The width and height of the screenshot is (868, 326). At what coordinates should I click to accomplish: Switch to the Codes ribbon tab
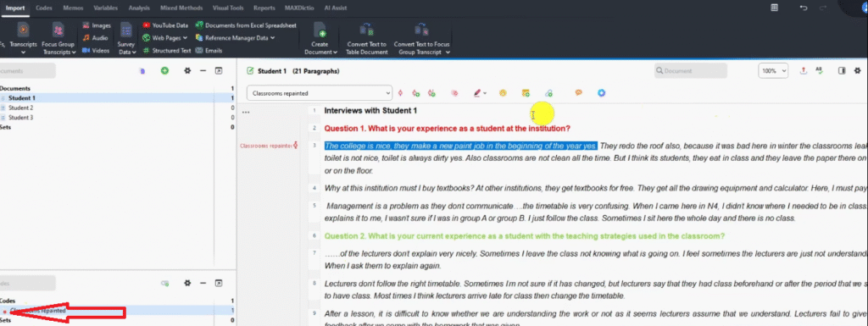tap(44, 8)
